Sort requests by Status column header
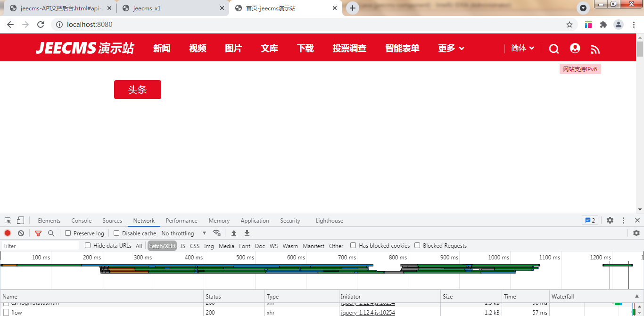Screen dimensions: 644x316 pos(234,296)
